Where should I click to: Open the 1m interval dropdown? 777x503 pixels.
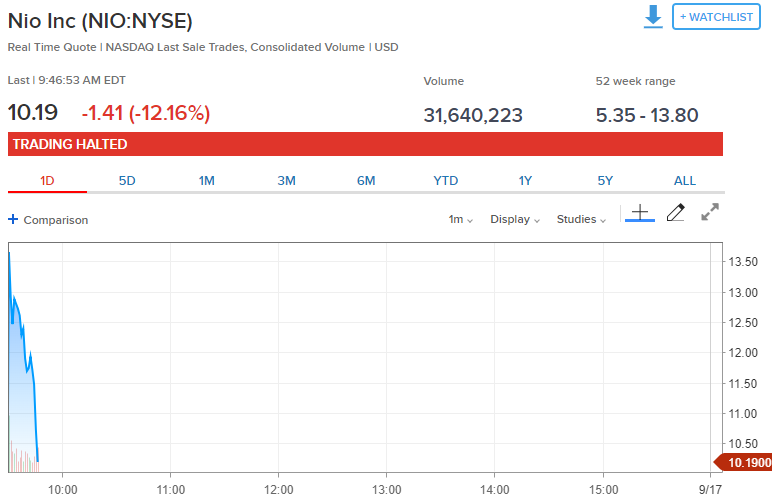(x=461, y=220)
